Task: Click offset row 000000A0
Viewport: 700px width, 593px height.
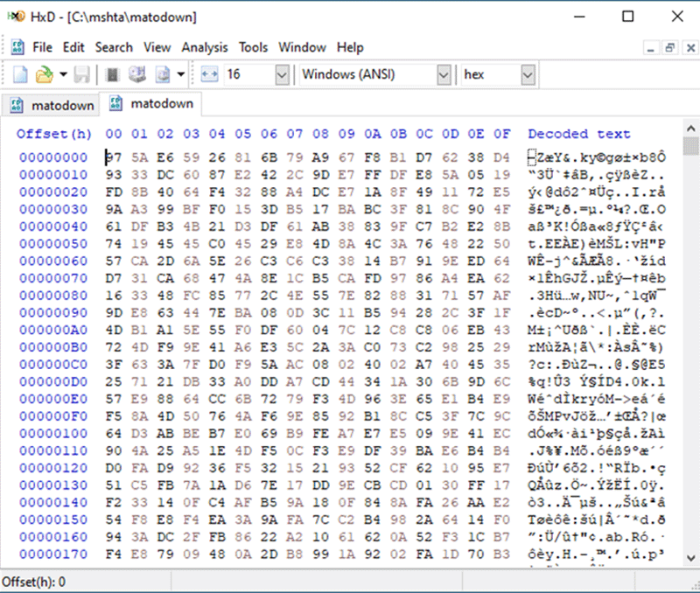Action: tap(53, 330)
